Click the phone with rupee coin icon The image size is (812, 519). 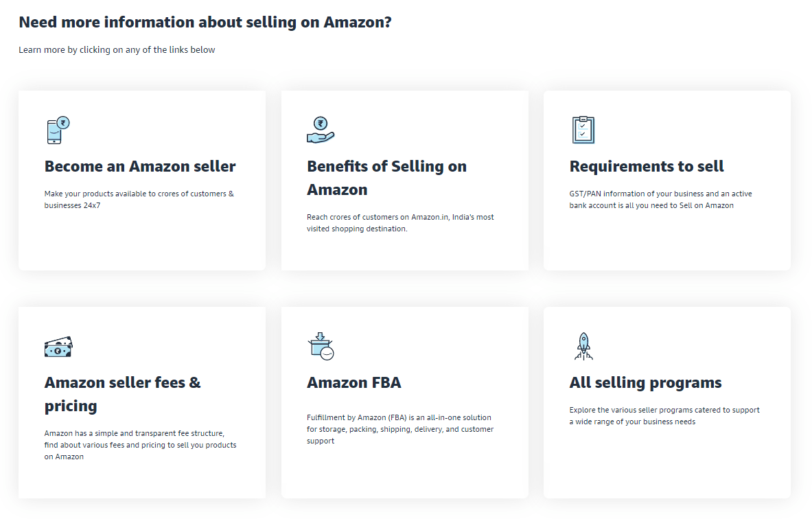click(58, 130)
